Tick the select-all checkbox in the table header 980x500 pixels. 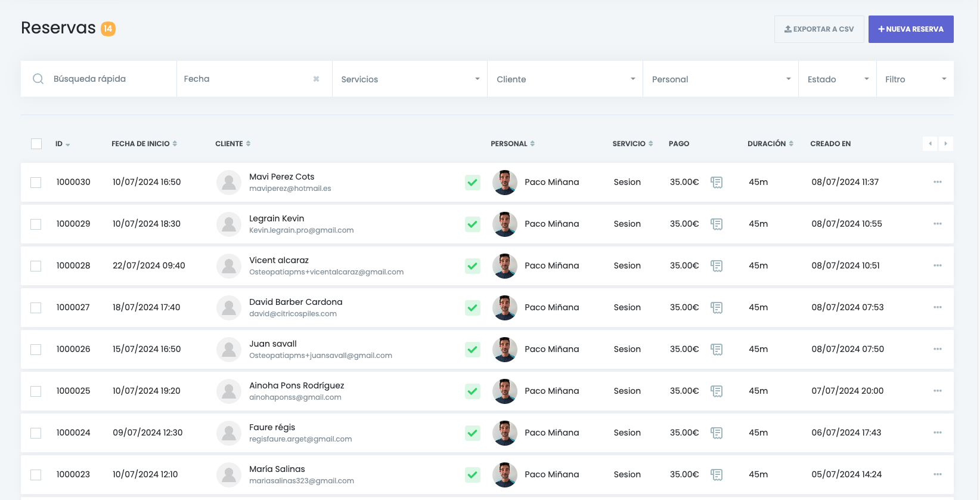[36, 144]
